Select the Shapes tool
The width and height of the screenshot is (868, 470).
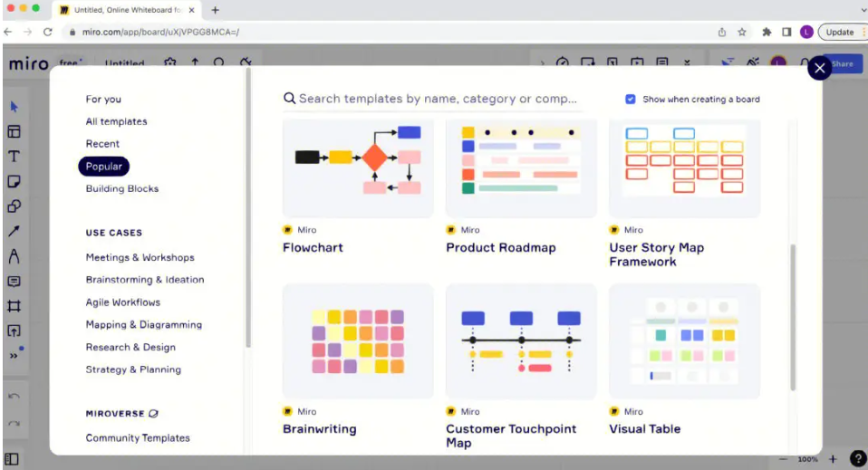(14, 206)
